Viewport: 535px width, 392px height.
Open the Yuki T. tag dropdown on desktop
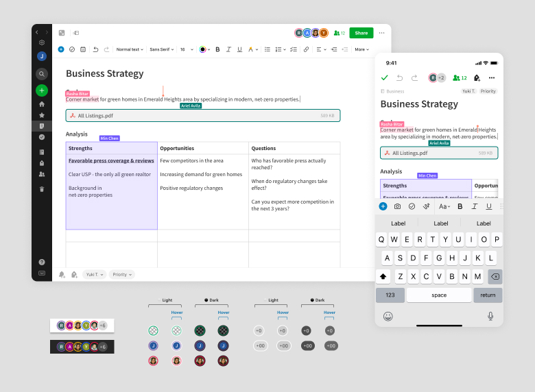click(95, 274)
